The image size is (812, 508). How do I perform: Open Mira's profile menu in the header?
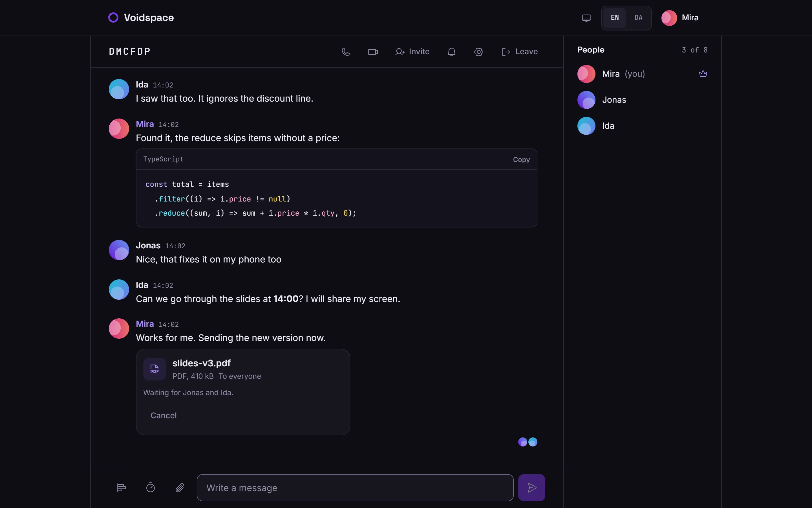(x=680, y=18)
